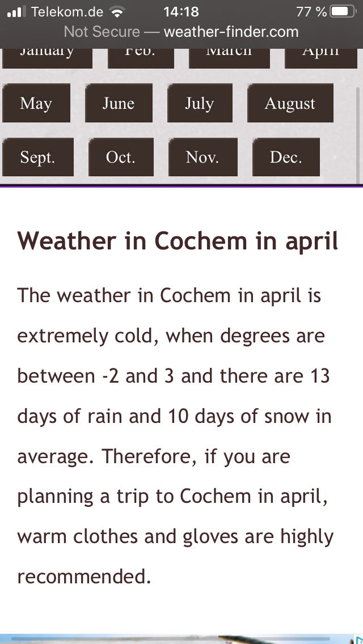Image resolution: width=363 pixels, height=644 pixels.
Task: Choose the August month button
Action: point(290,103)
